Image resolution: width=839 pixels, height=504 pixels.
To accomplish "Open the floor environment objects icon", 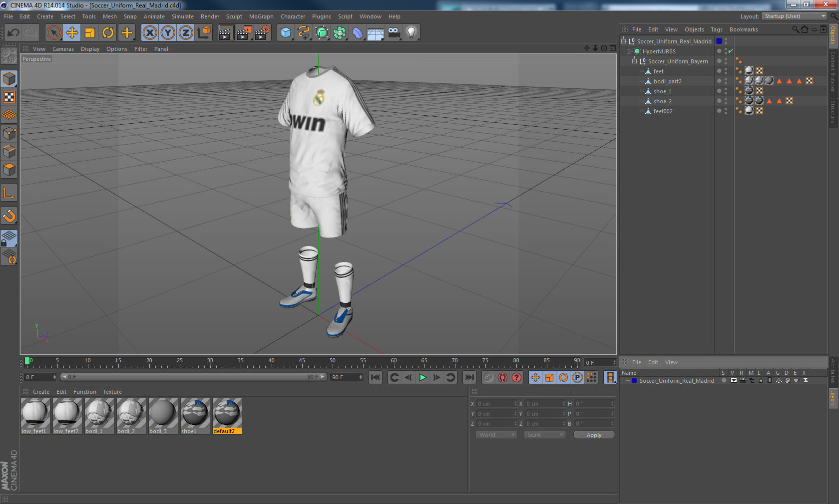I will 376,33.
